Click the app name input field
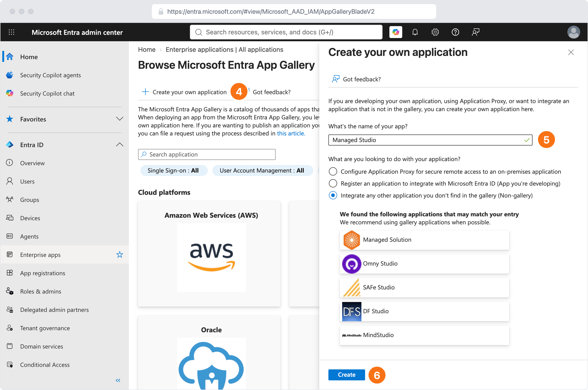The height and width of the screenshot is (390, 588). tap(430, 140)
